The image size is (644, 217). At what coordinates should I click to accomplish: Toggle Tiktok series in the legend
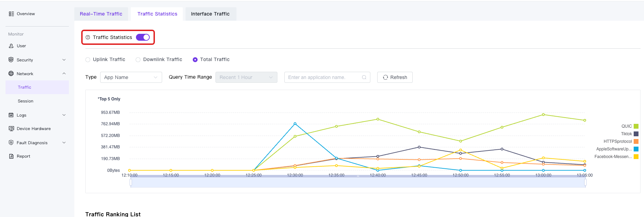[x=630, y=134]
